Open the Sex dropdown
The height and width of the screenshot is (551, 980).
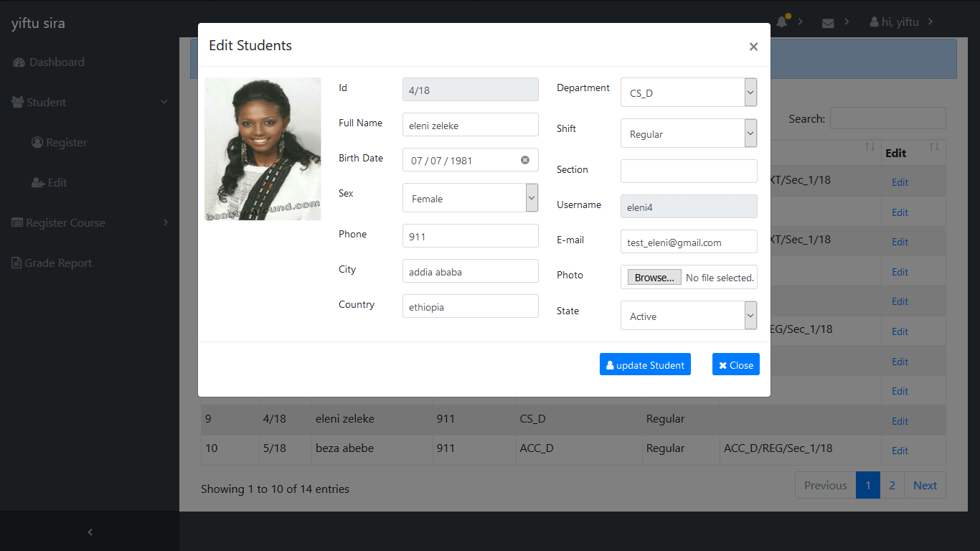pyautogui.click(x=470, y=198)
